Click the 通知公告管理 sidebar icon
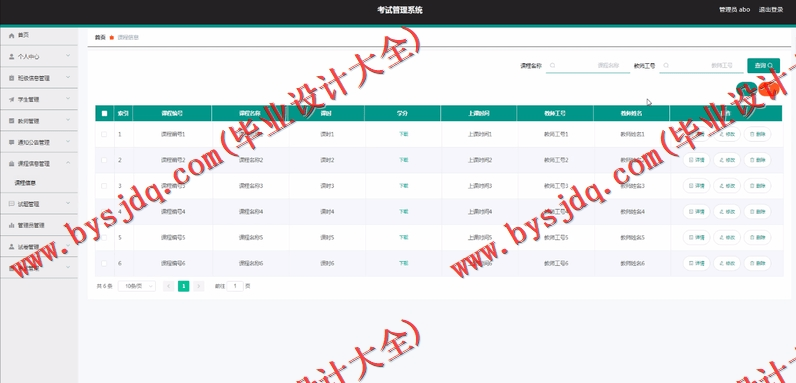796x383 pixels. pos(12,142)
